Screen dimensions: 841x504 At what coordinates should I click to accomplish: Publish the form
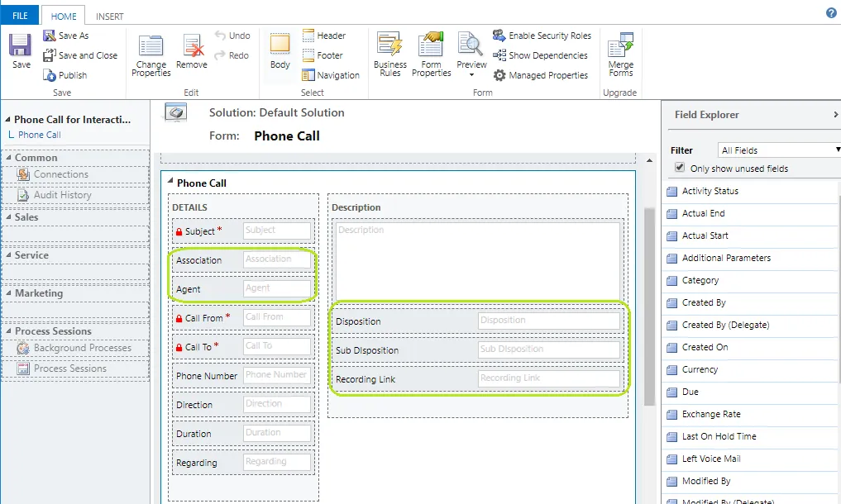tap(65, 75)
